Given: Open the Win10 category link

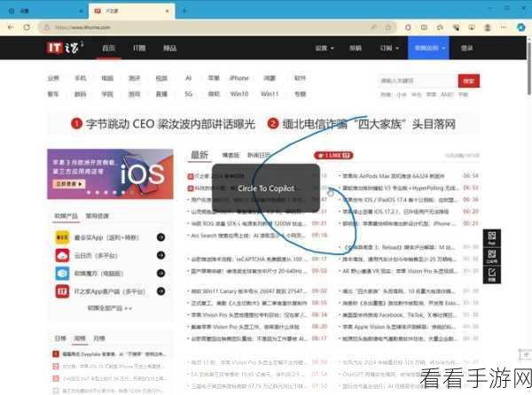Looking at the screenshot, I should pyautogui.click(x=239, y=94).
